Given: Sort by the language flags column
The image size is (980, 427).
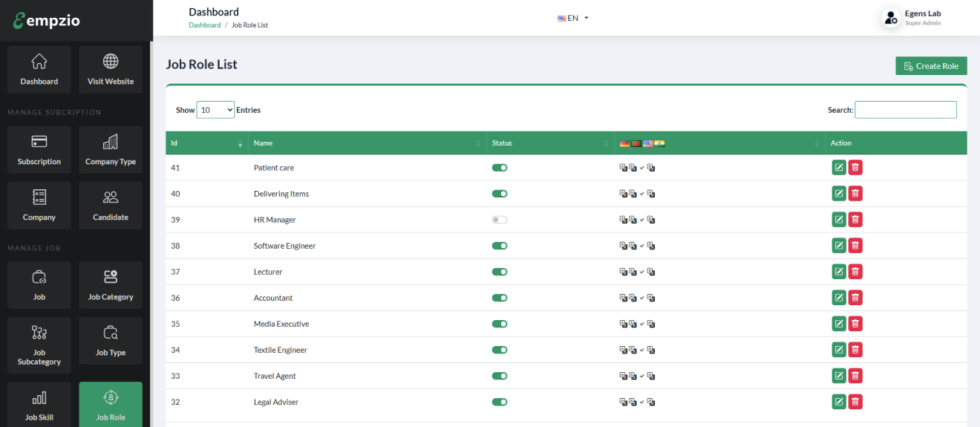Looking at the screenshot, I should 719,143.
